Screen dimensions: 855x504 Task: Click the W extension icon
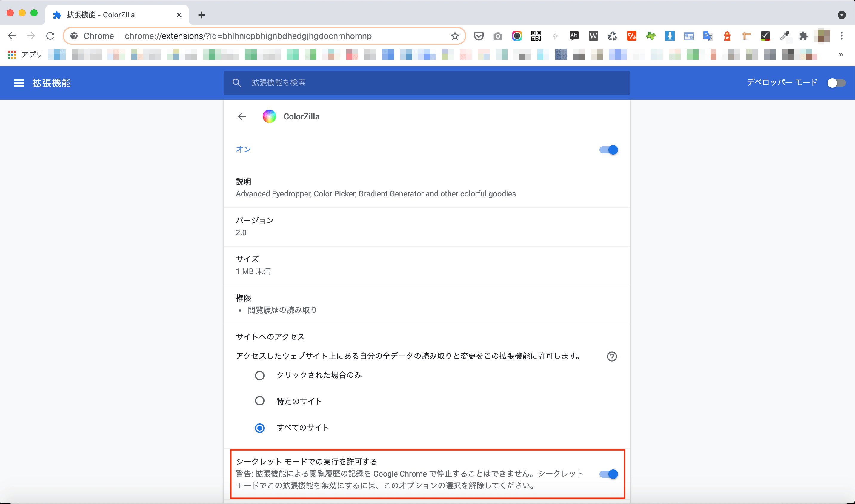[x=593, y=36]
